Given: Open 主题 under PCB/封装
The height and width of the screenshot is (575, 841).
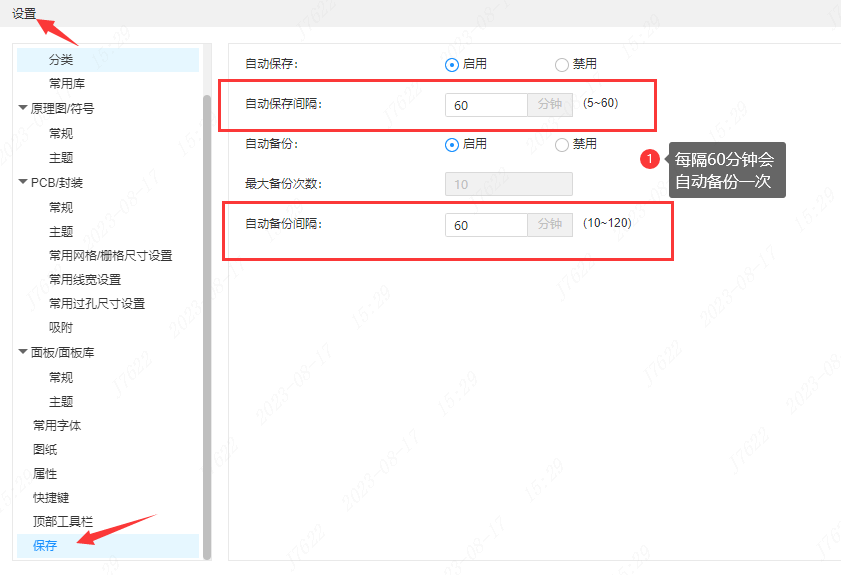Looking at the screenshot, I should 61,232.
